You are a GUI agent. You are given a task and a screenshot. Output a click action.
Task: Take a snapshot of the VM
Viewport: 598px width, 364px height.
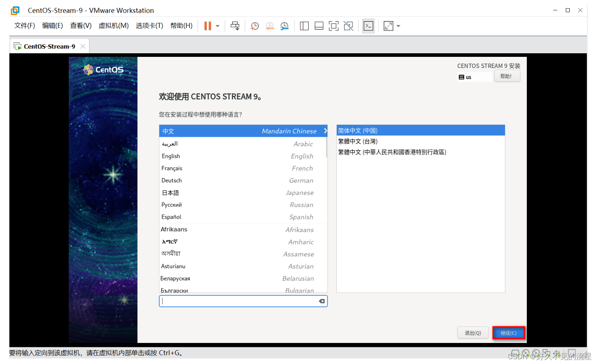255,26
